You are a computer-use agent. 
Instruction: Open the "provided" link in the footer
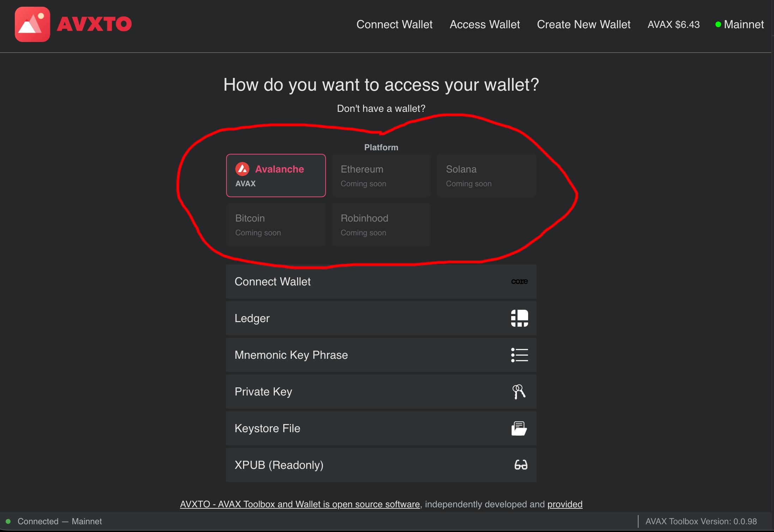pos(565,504)
